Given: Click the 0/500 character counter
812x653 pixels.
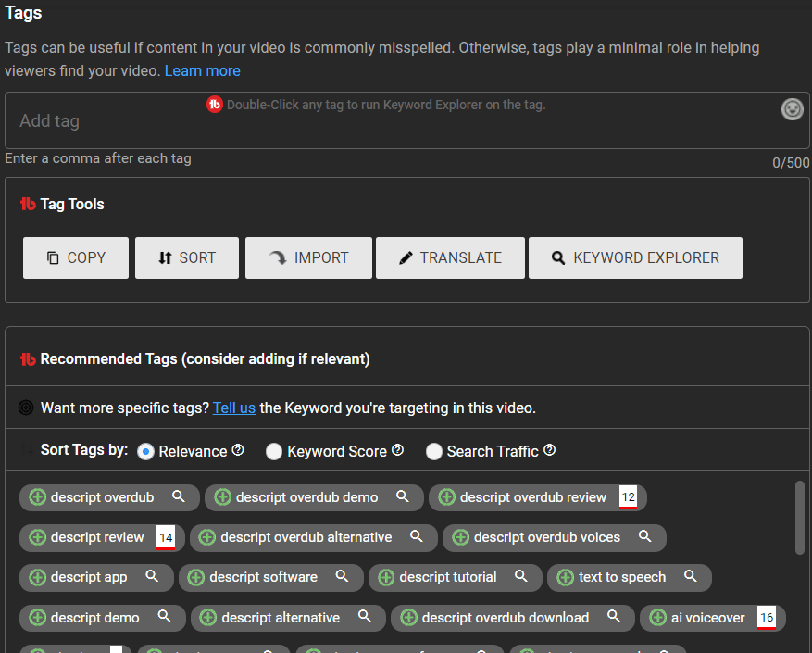Looking at the screenshot, I should (791, 163).
